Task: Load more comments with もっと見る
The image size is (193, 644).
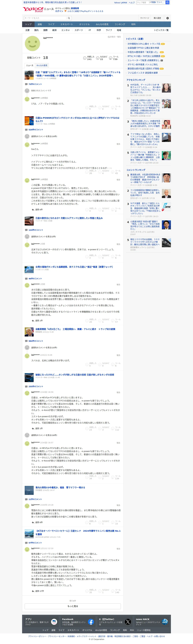Action: [73, 606]
